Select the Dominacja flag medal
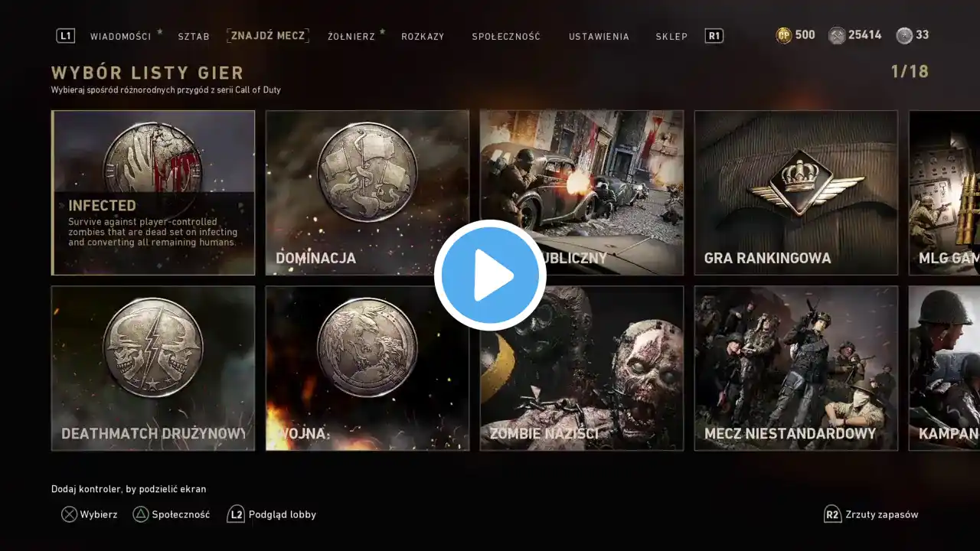The width and height of the screenshot is (980, 551). [x=367, y=173]
